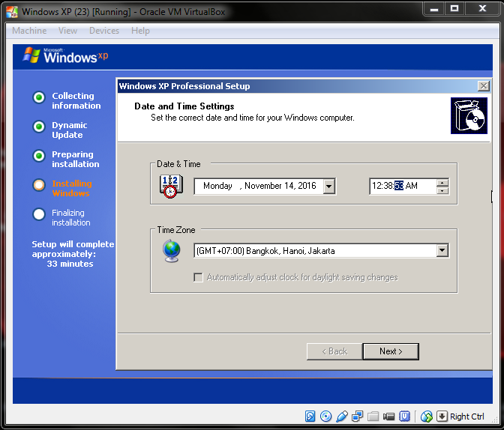Click the video capture status icon
This screenshot has width=504, height=430.
pyautogui.click(x=388, y=417)
